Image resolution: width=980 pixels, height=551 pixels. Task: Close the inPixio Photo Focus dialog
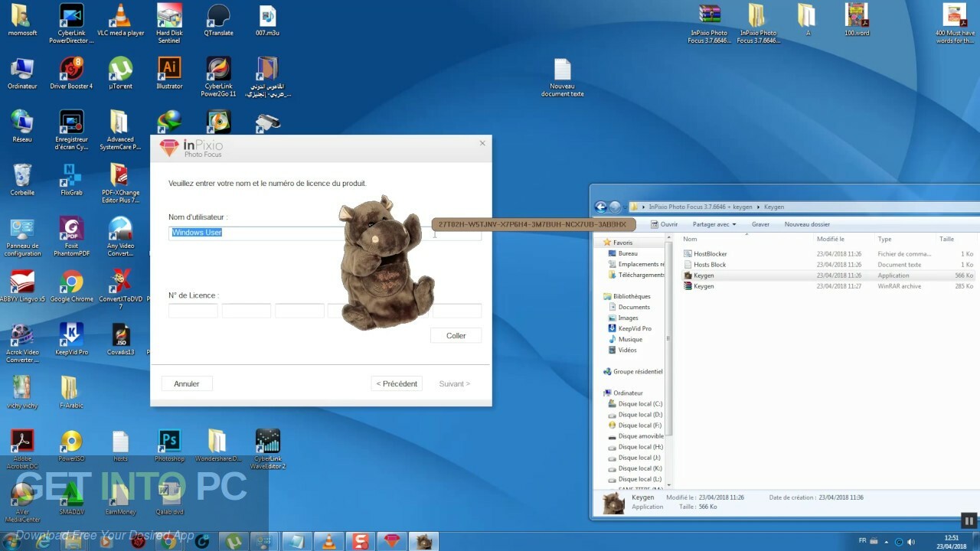pyautogui.click(x=482, y=143)
